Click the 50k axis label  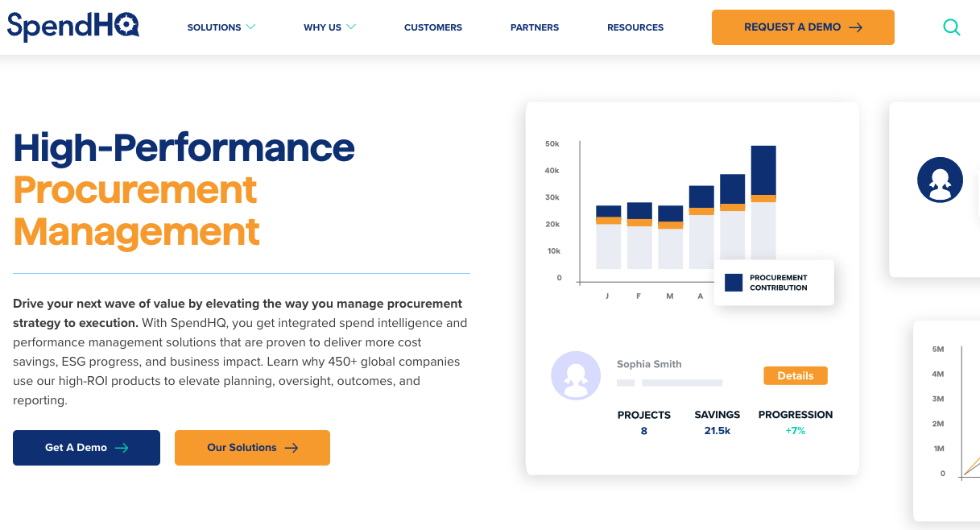pyautogui.click(x=552, y=143)
